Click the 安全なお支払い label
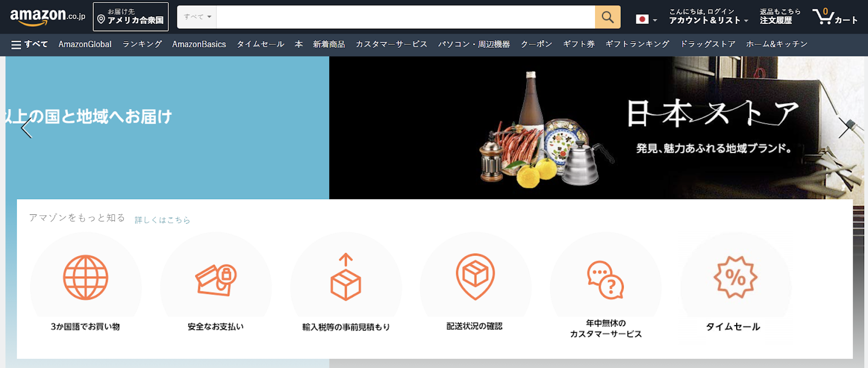Screen dimensions: 868x368 (x=215, y=327)
